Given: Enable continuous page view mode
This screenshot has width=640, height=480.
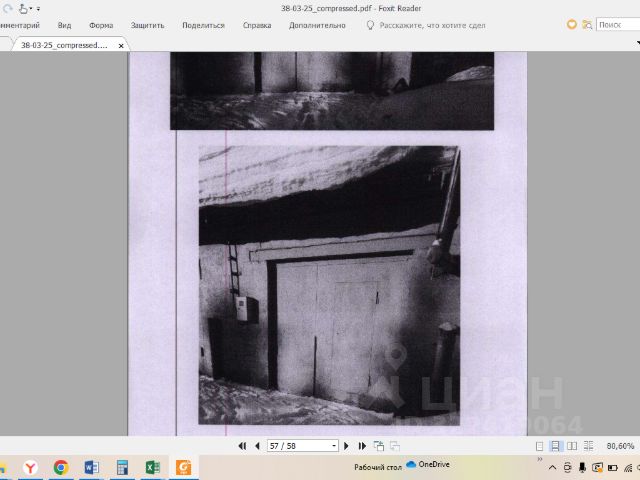Looking at the screenshot, I should click(555, 446).
